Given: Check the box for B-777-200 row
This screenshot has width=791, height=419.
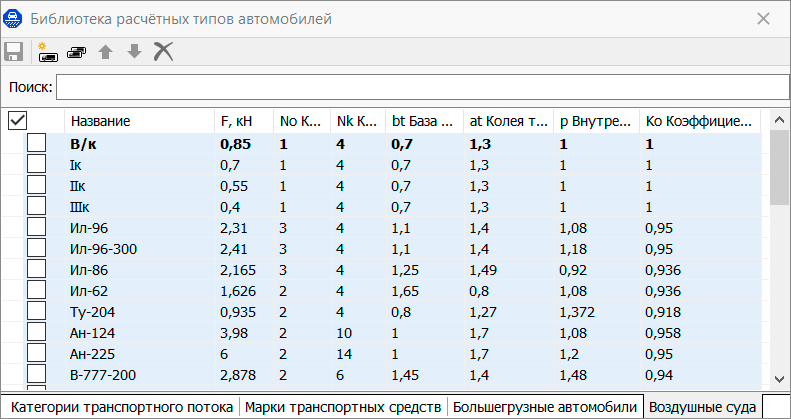Looking at the screenshot, I should (x=36, y=374).
